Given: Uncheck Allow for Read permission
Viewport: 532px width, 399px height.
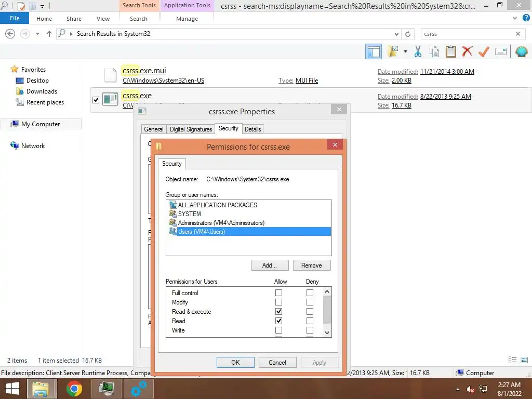Looking at the screenshot, I should (x=278, y=321).
